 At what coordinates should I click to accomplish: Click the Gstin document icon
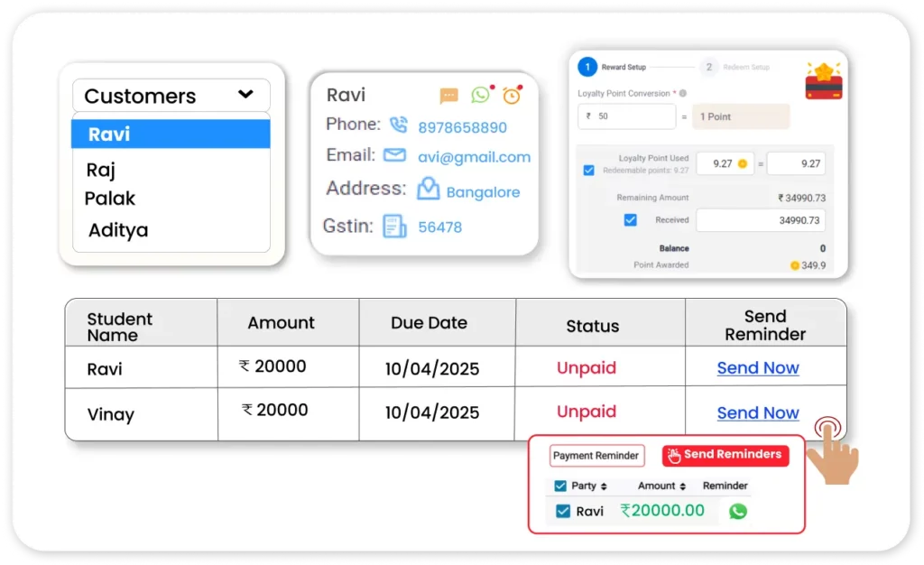coord(394,226)
